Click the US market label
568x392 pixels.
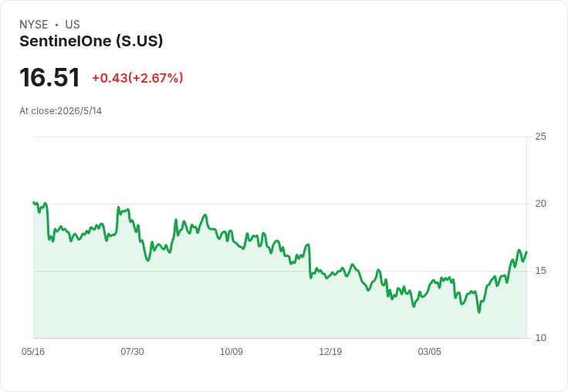tap(73, 25)
